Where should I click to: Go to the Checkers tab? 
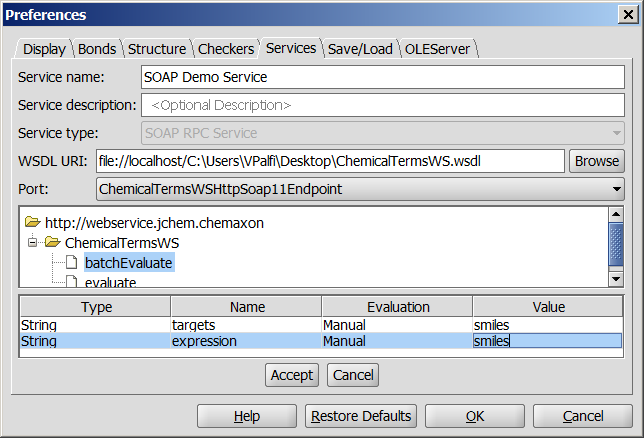(x=225, y=49)
